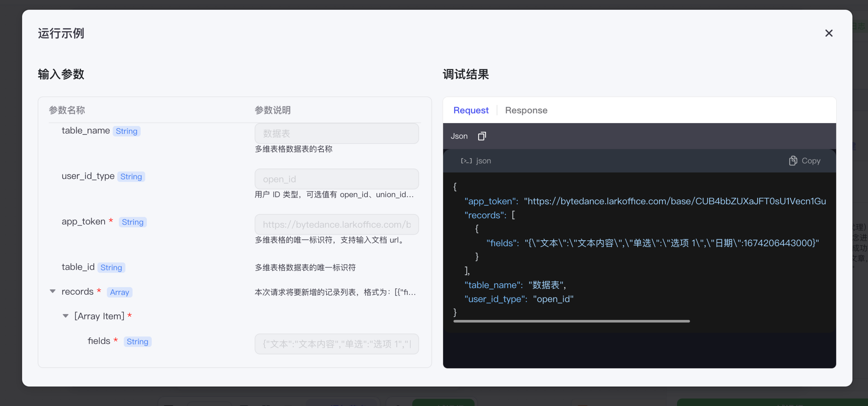Viewport: 868px width, 406px height.
Task: Click the String tag beside table_id
Action: pos(111,268)
